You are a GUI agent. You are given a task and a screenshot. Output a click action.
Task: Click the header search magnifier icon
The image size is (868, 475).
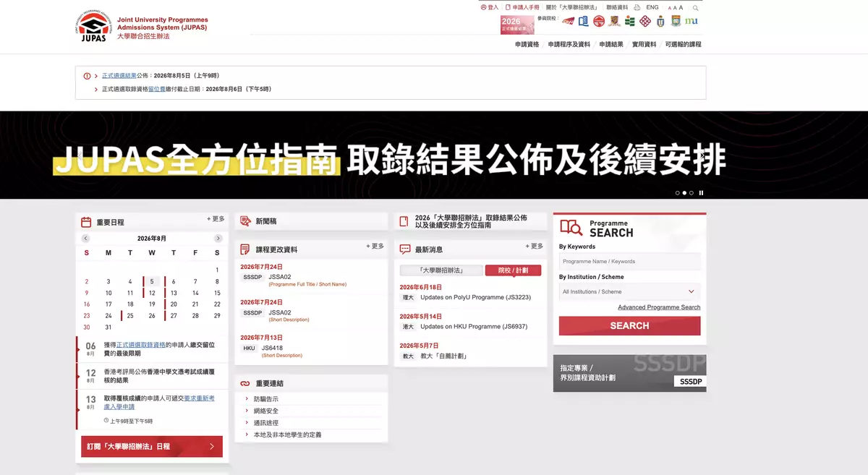point(695,8)
